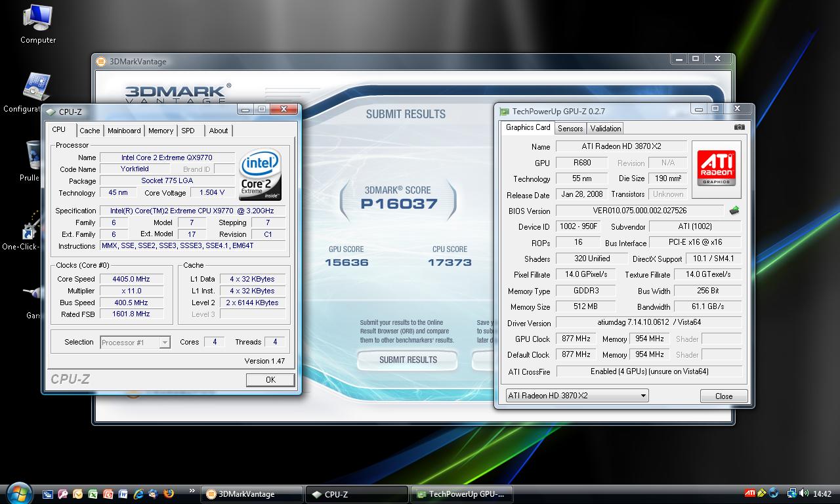Click the Bus Speed value 400.5 MHz
840x504 pixels.
131,303
